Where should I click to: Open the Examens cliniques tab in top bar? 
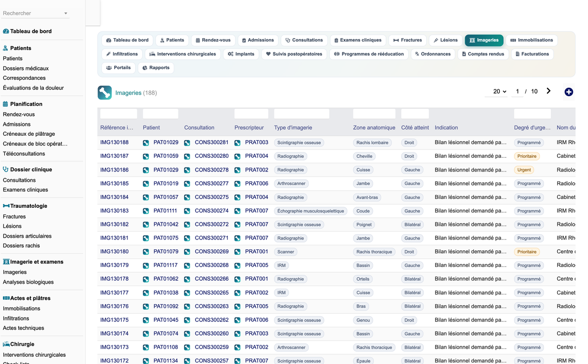point(357,40)
